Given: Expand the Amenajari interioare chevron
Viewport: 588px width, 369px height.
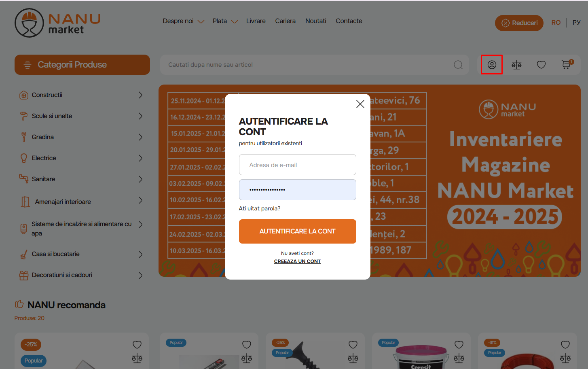Looking at the screenshot, I should click(x=140, y=200).
